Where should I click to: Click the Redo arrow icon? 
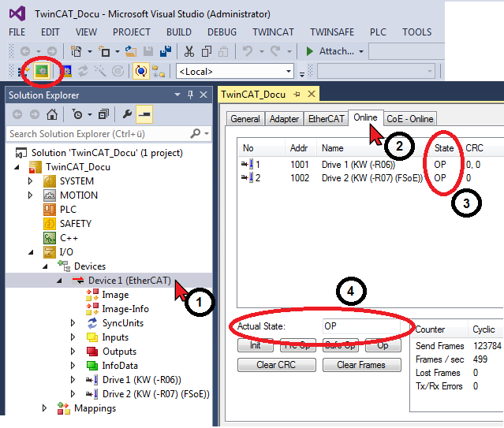pos(275,50)
